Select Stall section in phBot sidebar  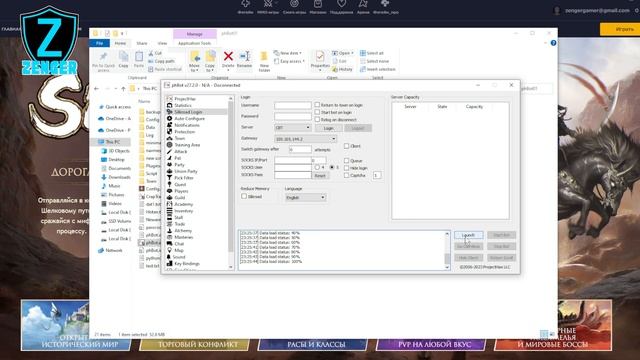click(x=178, y=217)
